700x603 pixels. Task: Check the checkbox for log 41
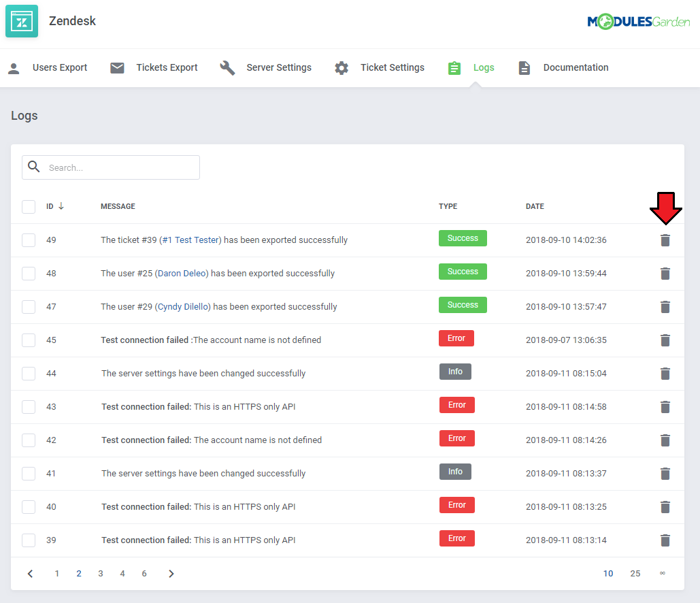coord(29,474)
